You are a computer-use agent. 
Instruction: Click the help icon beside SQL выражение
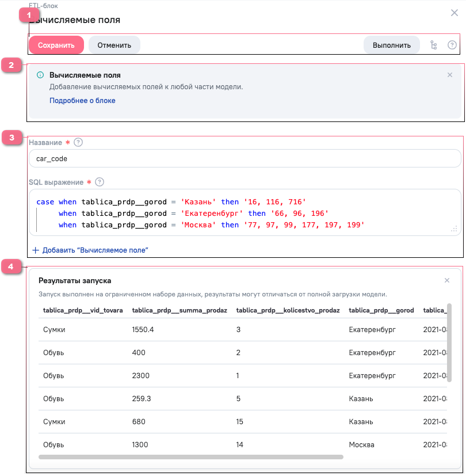[100, 182]
